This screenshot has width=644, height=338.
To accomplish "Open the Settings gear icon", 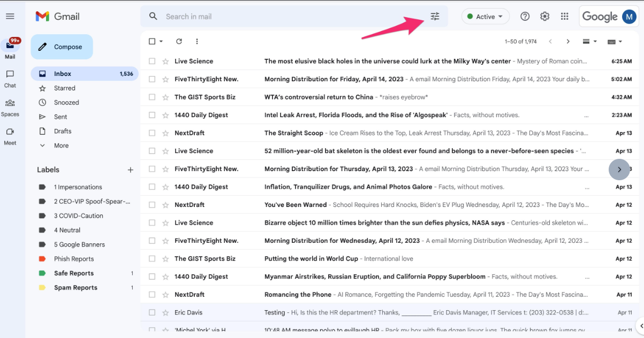I will click(x=544, y=17).
